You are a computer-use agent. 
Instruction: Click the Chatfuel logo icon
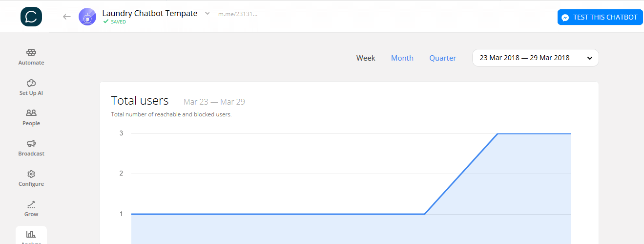(x=31, y=17)
